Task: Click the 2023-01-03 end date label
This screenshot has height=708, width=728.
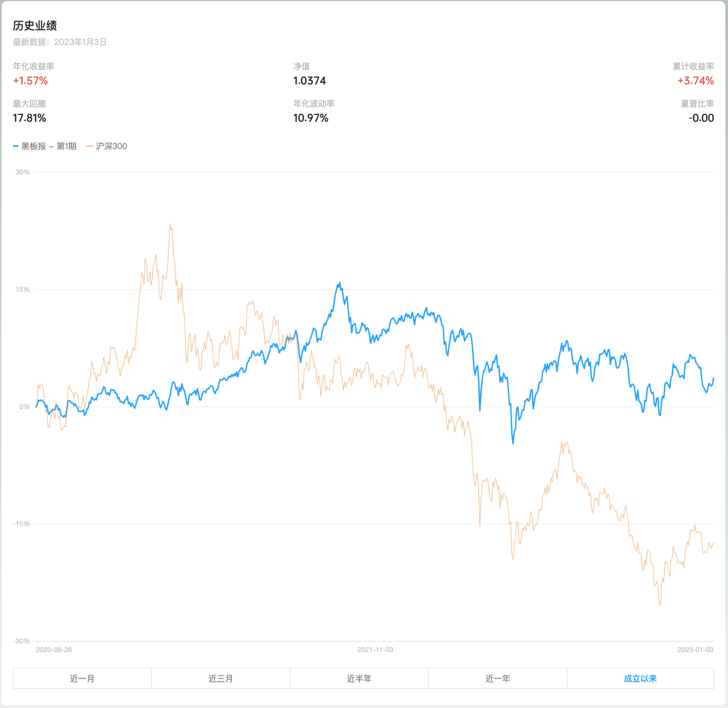Action: (x=695, y=649)
